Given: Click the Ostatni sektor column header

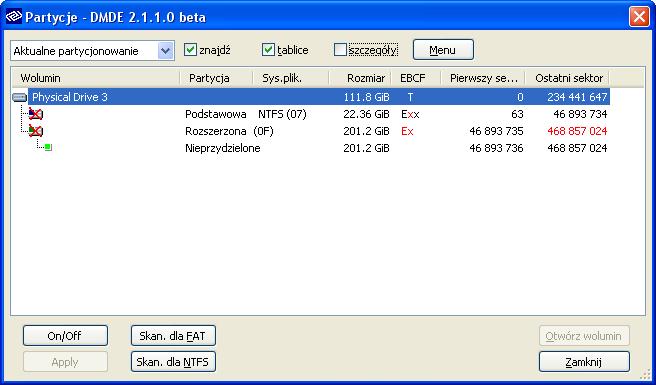Looking at the screenshot, I should 567,78.
